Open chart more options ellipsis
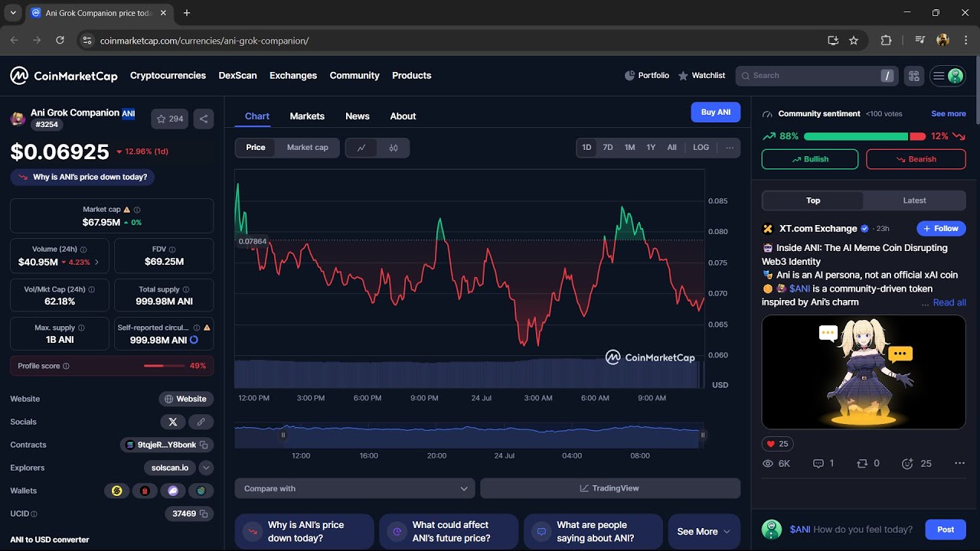The image size is (980, 551). tap(730, 148)
